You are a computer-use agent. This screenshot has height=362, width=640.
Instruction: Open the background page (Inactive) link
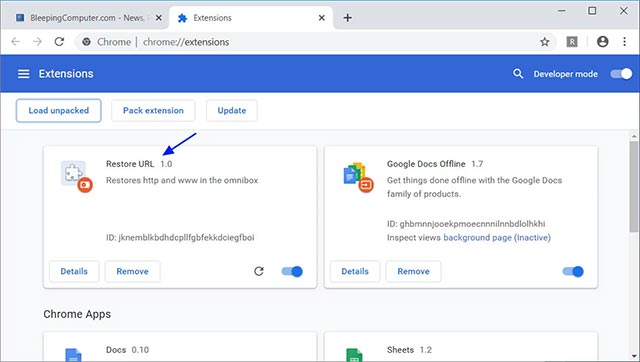click(497, 238)
